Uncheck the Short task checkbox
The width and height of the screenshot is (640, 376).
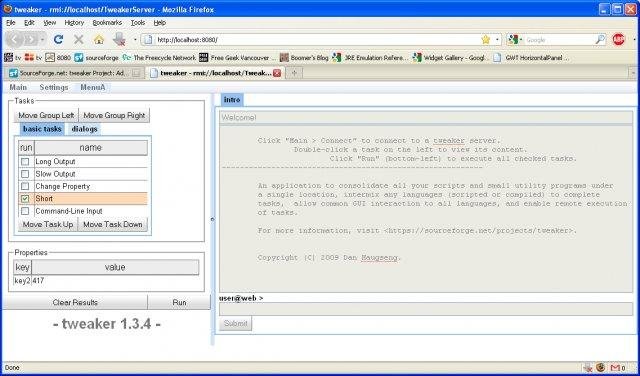[25, 199]
